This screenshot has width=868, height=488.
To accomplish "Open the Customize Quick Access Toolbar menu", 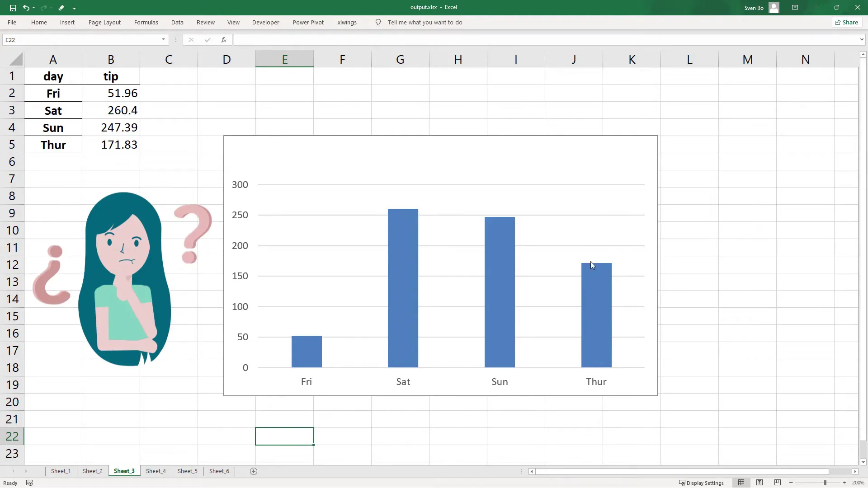I will (74, 8).
